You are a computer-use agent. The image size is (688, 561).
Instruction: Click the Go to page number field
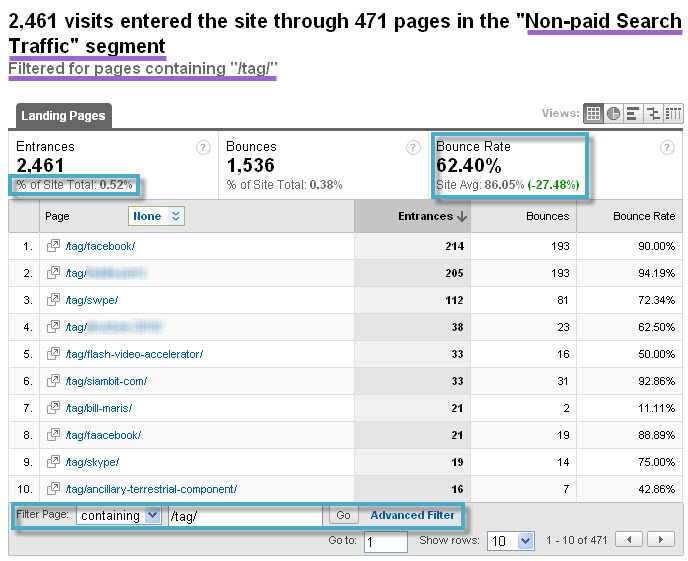point(386,542)
